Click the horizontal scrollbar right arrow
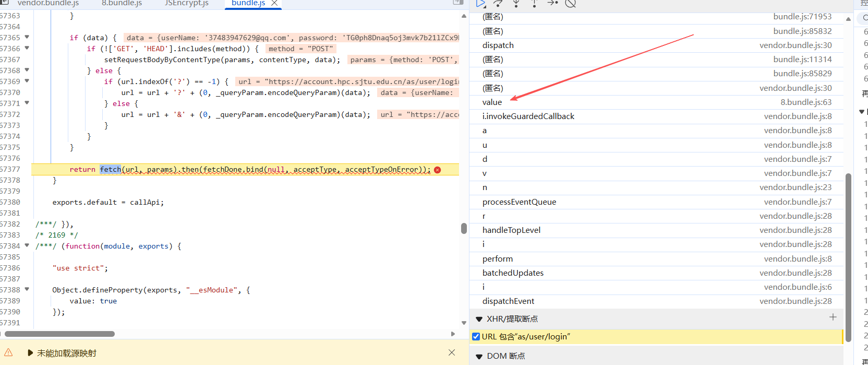 tap(453, 334)
